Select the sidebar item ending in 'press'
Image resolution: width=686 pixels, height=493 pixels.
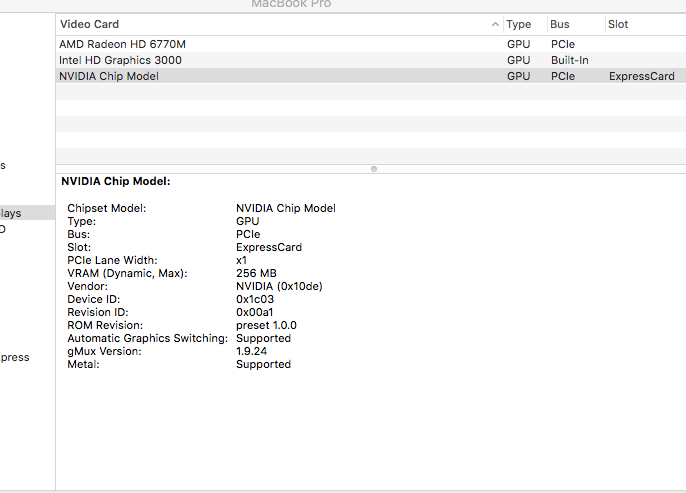coord(14,357)
